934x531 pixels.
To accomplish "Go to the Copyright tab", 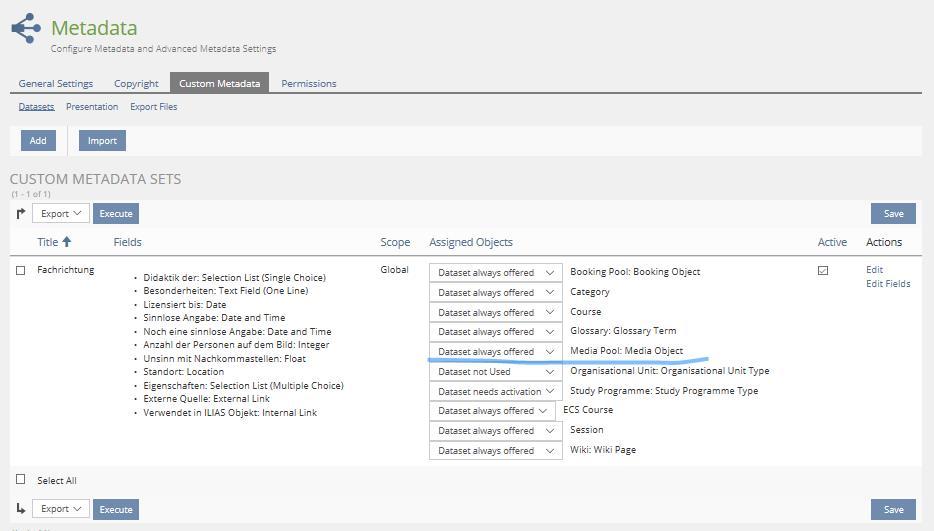I will (136, 83).
